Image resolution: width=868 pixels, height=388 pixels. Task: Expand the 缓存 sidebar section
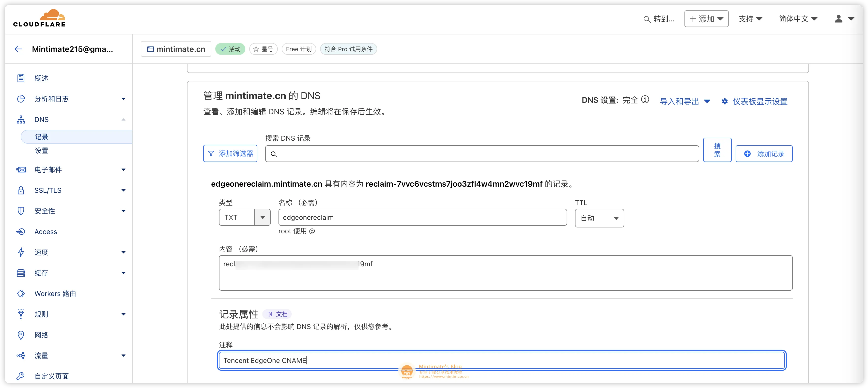tap(123, 273)
